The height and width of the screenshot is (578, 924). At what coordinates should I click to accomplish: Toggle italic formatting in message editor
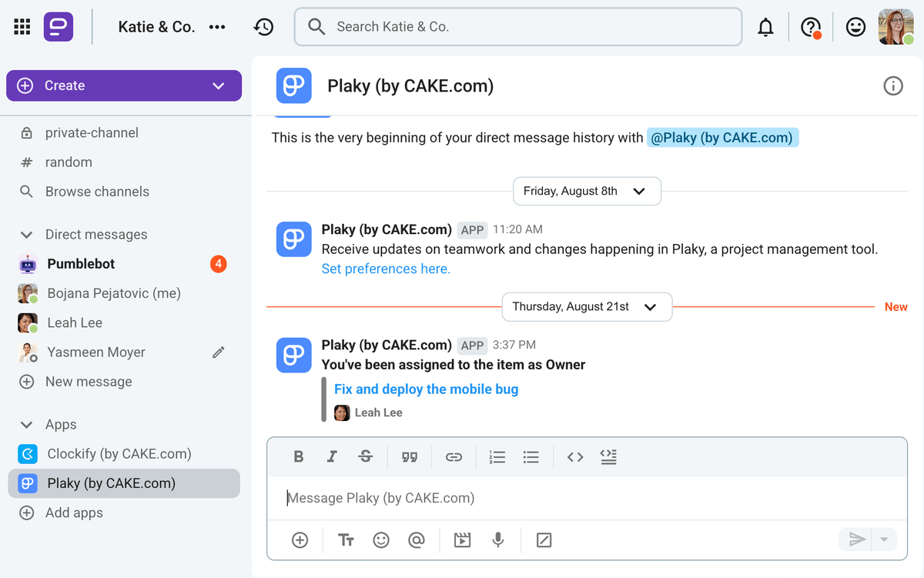(332, 457)
